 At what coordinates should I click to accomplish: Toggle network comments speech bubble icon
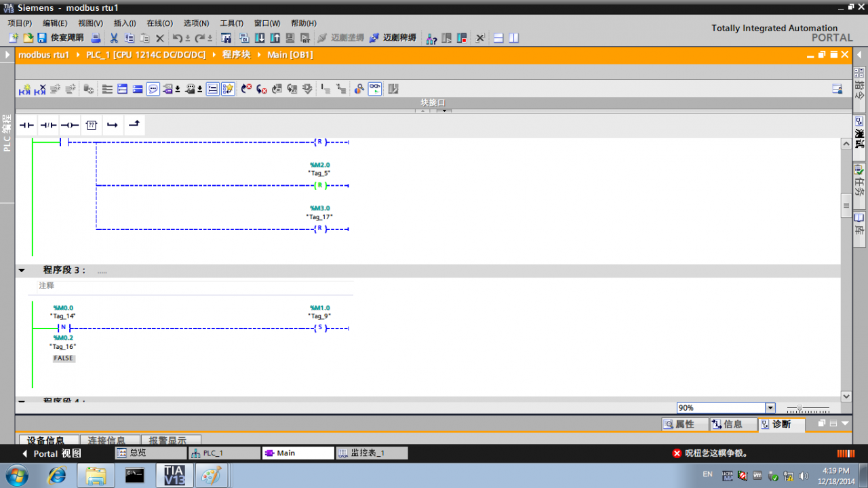tap(153, 89)
